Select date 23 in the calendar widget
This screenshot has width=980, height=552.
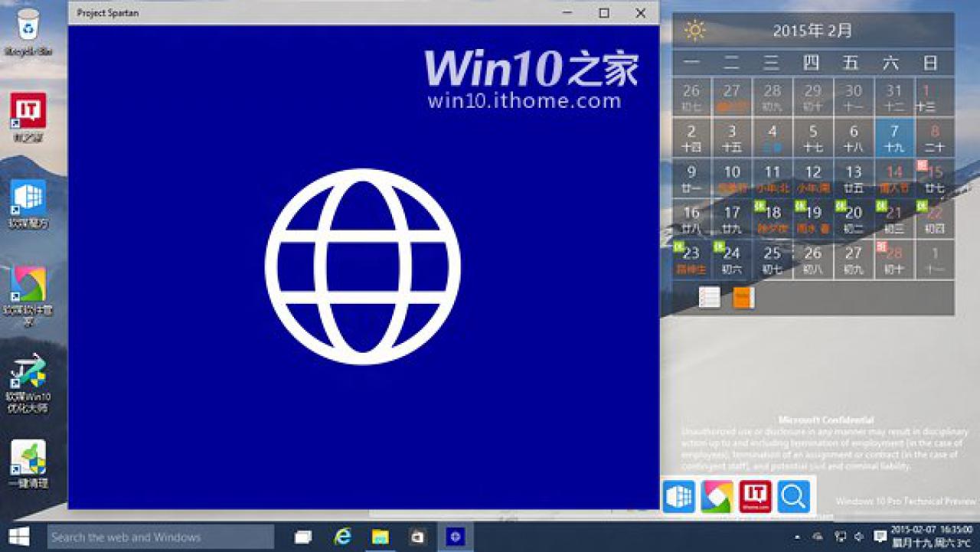(x=691, y=260)
